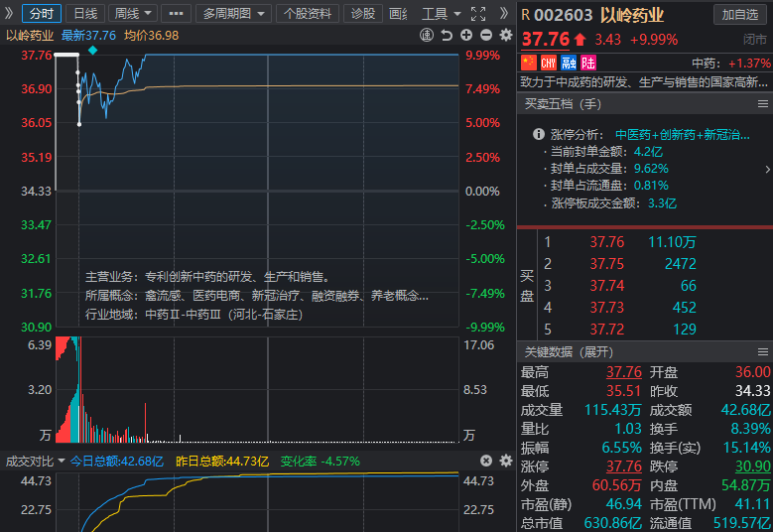Close the 成交对比 sub-chart panel

pos(486,461)
